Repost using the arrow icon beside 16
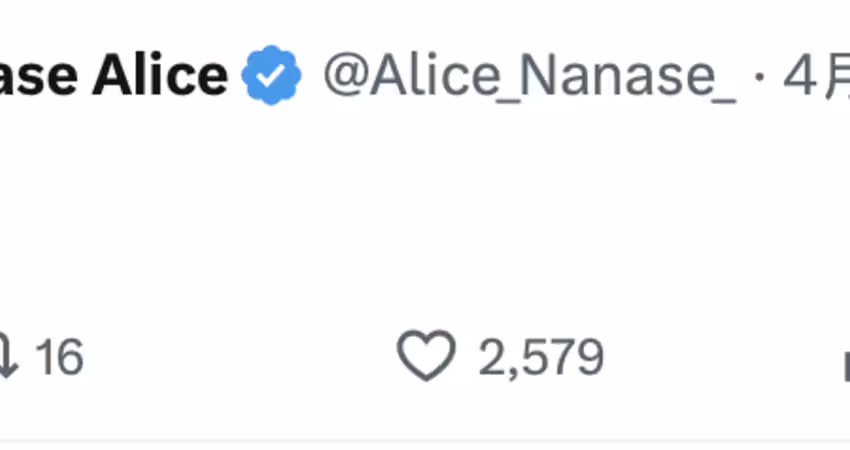The image size is (850, 450). point(8,357)
